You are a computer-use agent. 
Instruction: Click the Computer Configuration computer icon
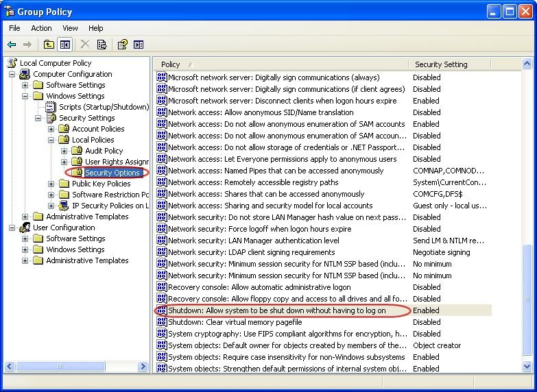coord(25,74)
